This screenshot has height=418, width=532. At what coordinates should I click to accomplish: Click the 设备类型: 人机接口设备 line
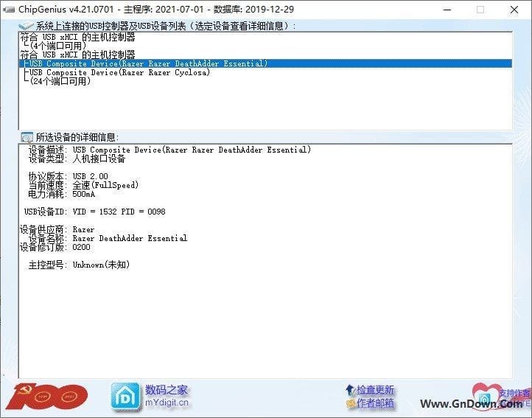click(x=77, y=159)
